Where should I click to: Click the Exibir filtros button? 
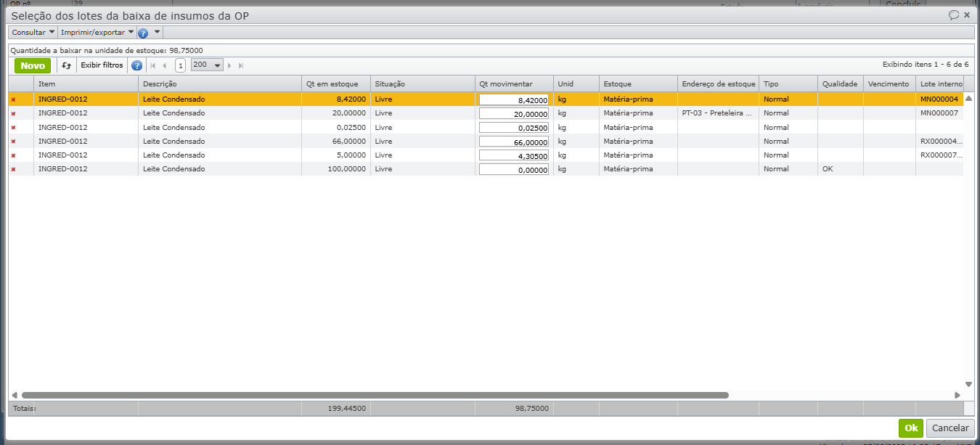[102, 65]
